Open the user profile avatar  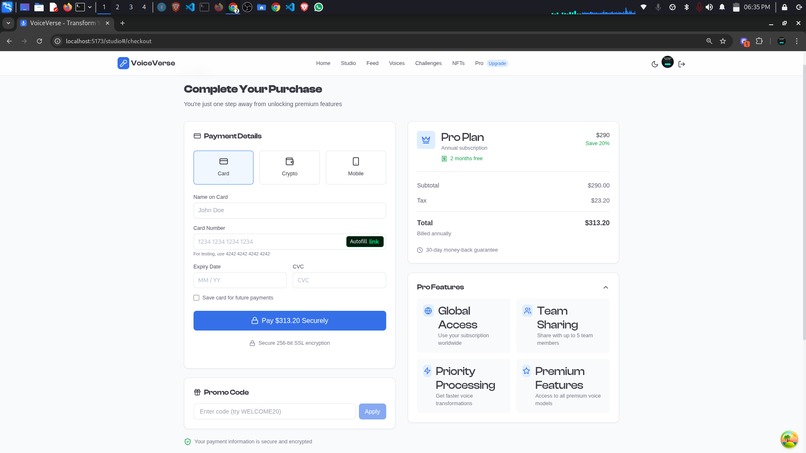click(667, 62)
